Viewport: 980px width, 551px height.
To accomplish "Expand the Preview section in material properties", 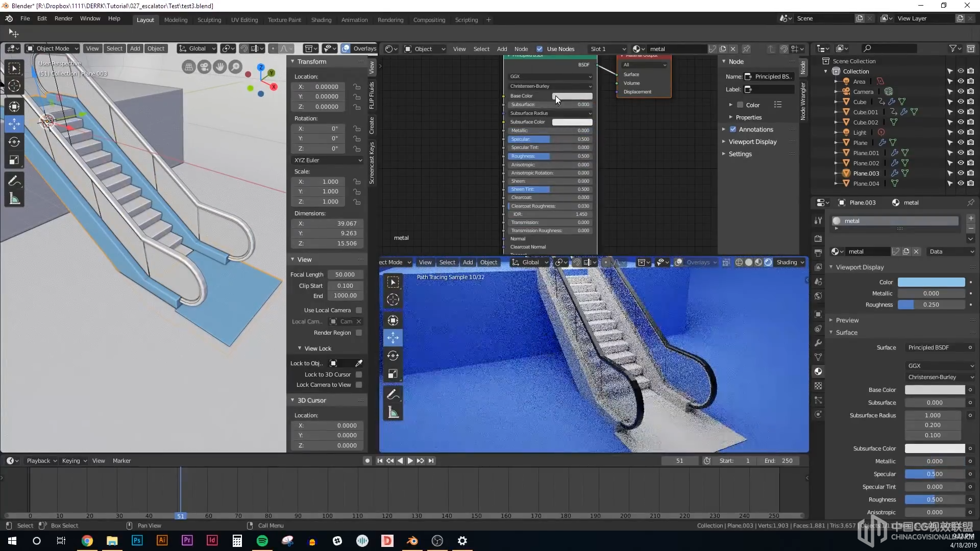I will 847,320.
